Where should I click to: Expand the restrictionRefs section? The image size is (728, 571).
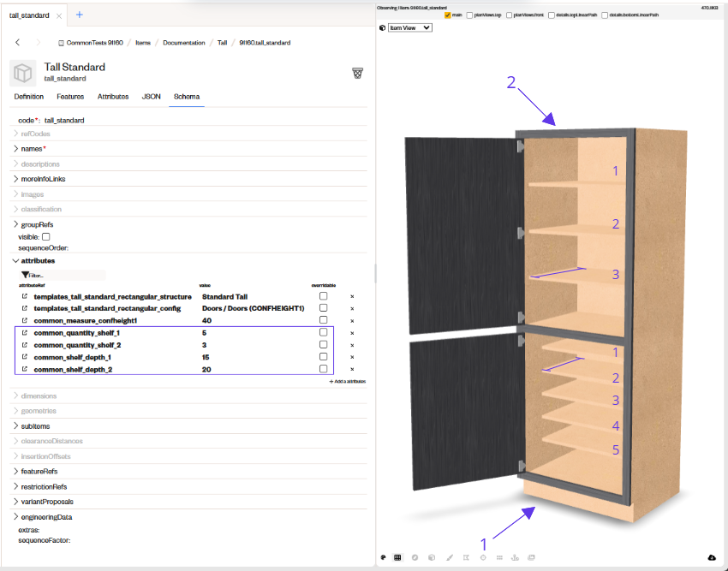15,486
